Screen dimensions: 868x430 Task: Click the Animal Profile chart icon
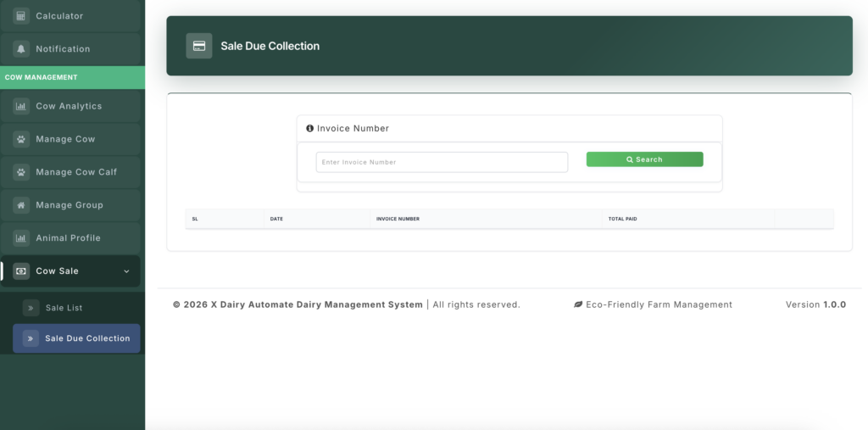click(21, 238)
